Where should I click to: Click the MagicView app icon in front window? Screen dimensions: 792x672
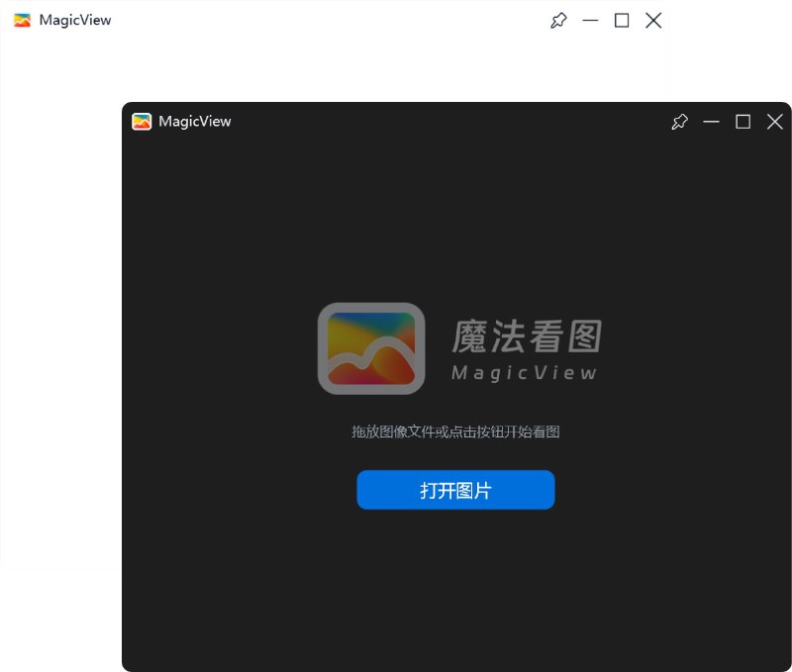point(142,122)
